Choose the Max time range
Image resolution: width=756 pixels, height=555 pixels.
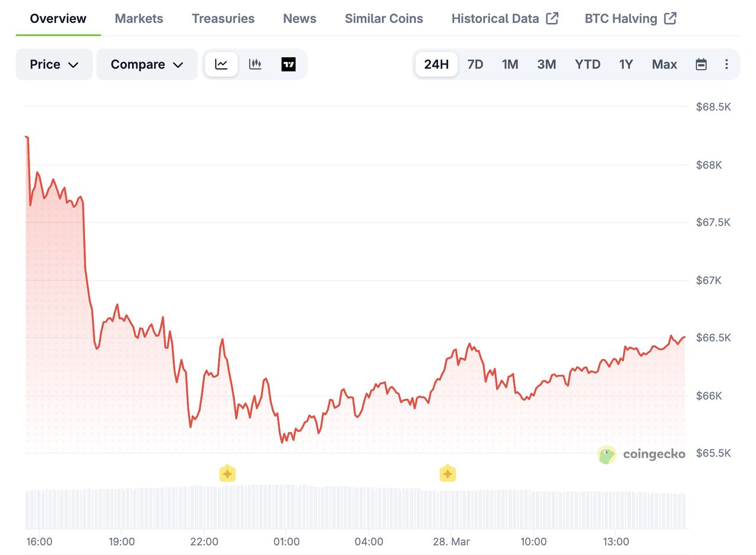point(664,64)
